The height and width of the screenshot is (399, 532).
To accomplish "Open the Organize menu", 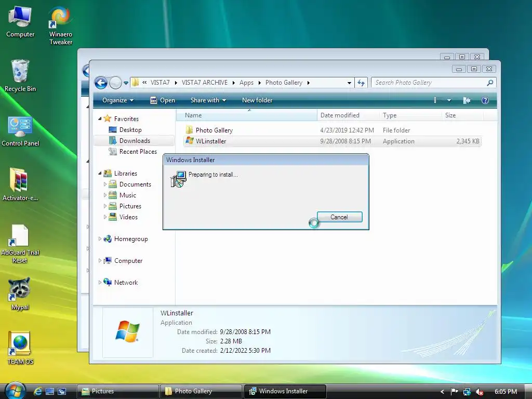I will (x=118, y=100).
